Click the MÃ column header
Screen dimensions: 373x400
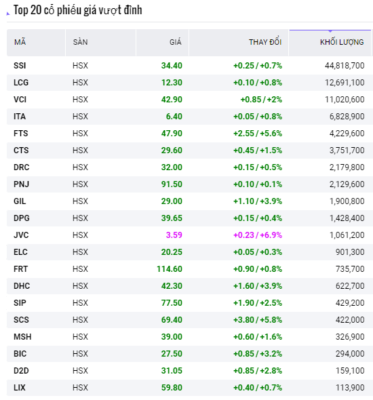pyautogui.click(x=20, y=42)
